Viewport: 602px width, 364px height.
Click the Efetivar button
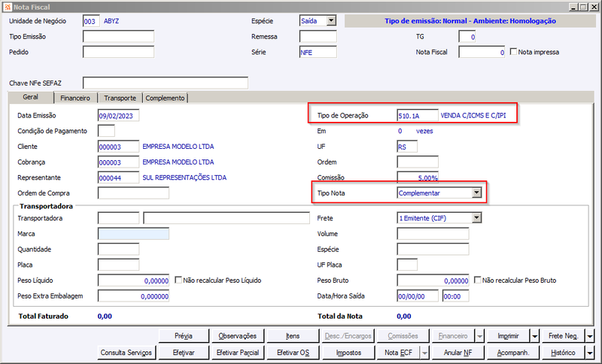tap(184, 353)
